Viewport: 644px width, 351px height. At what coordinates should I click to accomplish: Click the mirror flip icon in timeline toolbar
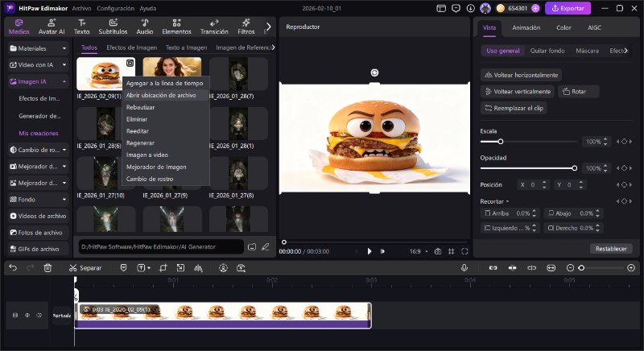(198, 267)
